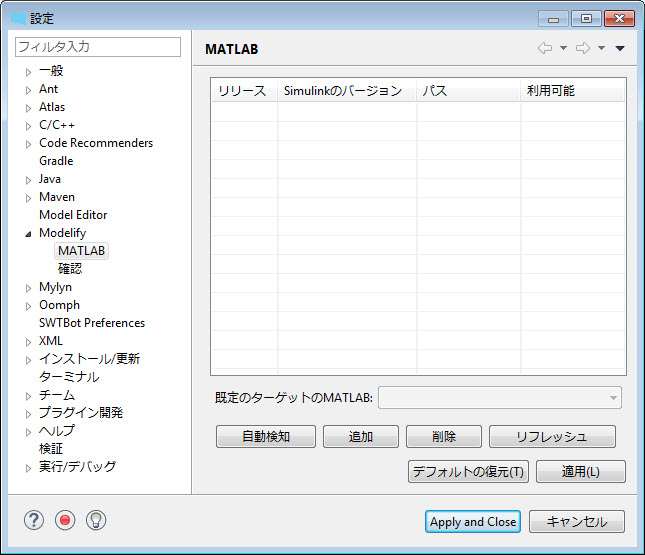Expand the インストール/更新 node
The width and height of the screenshot is (645, 555).
coord(28,360)
